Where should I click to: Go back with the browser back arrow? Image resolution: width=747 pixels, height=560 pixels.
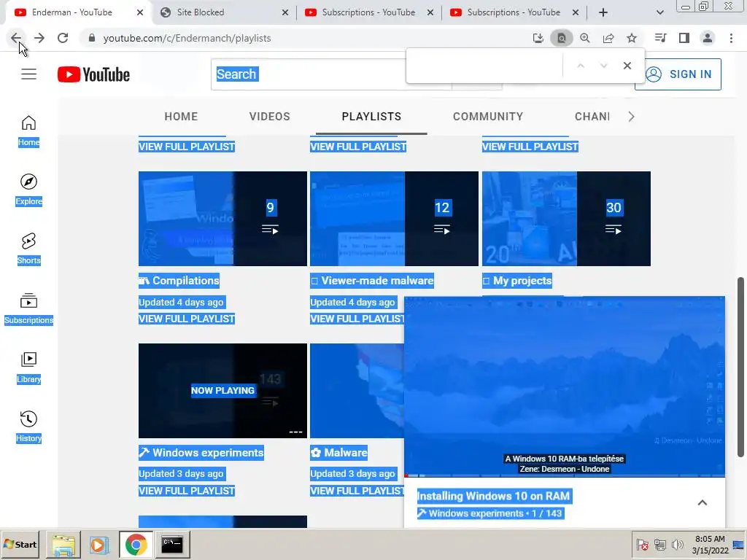(x=16, y=38)
